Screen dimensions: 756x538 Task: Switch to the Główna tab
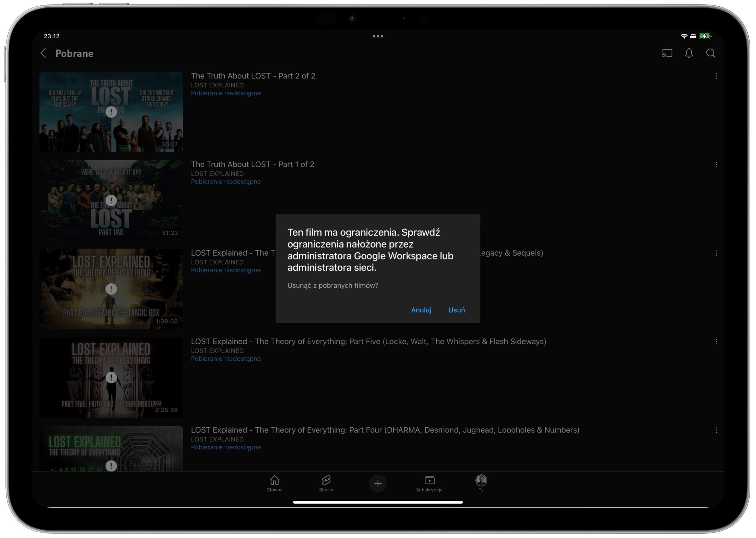(x=274, y=483)
